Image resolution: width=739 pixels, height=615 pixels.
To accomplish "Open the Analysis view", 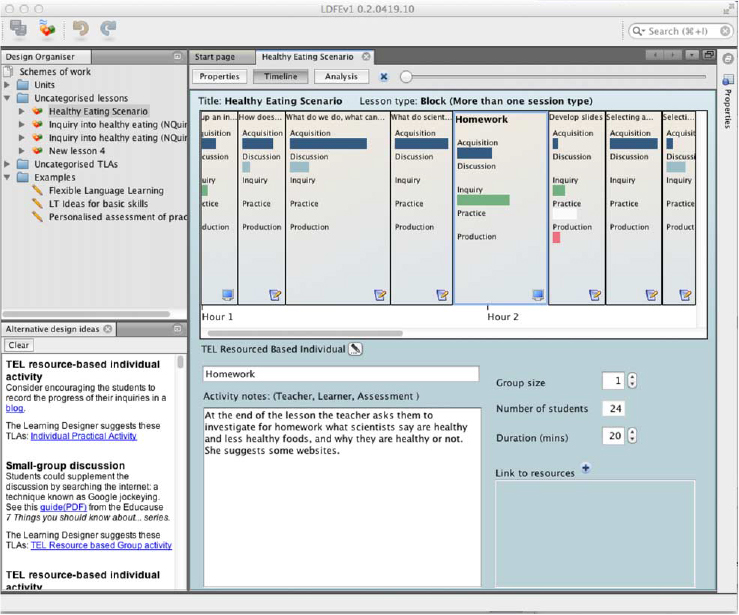I will (x=341, y=77).
